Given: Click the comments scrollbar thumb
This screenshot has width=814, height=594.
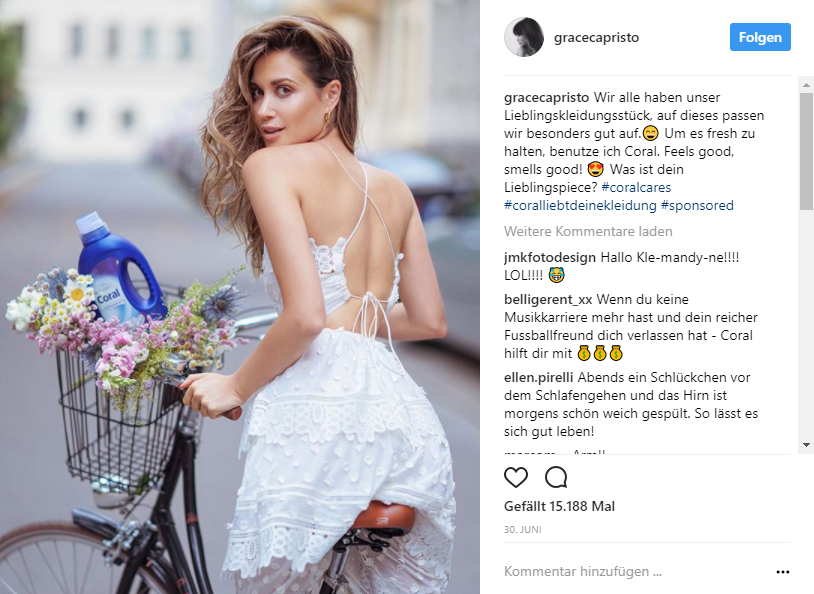Looking at the screenshot, I should [x=806, y=151].
